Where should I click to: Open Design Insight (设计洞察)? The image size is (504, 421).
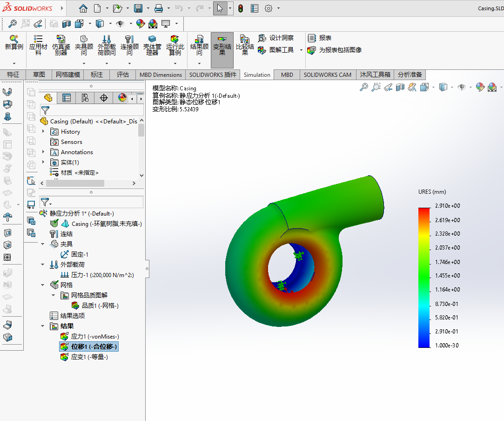pos(276,38)
